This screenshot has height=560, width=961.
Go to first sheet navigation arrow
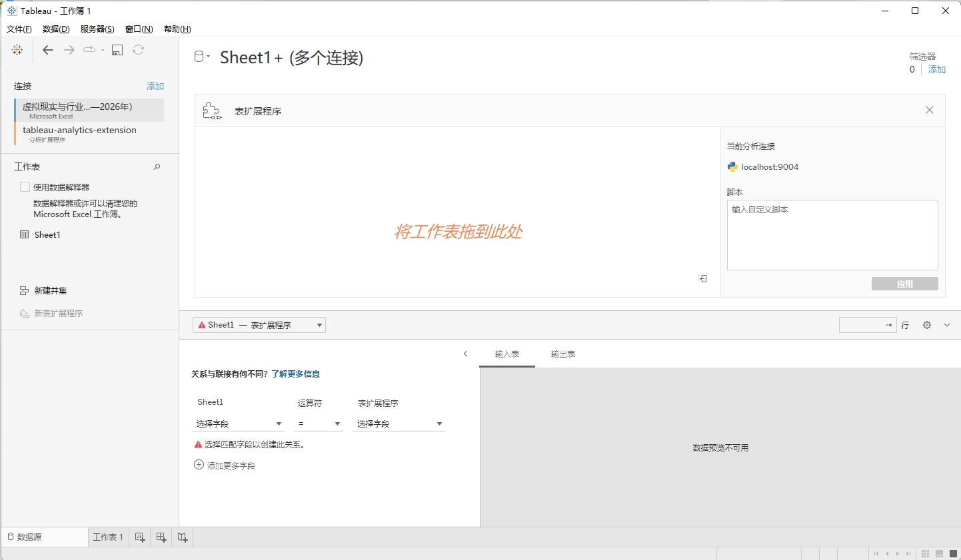pos(876,554)
